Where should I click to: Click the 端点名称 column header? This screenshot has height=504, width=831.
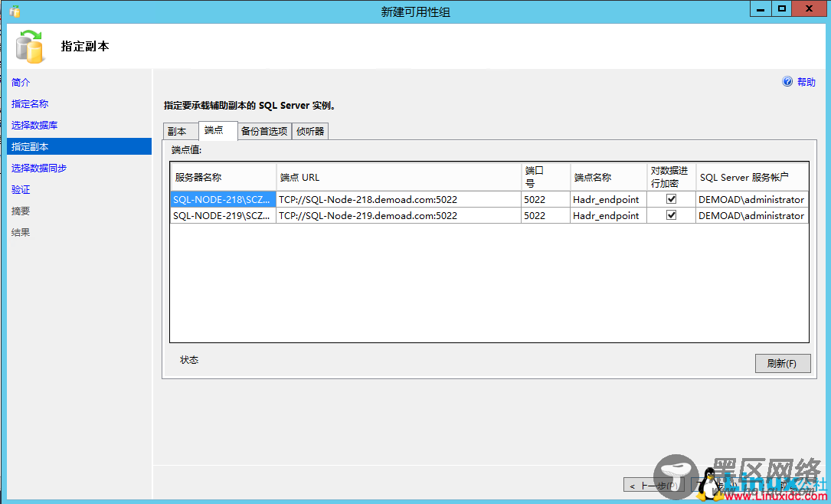pos(608,177)
